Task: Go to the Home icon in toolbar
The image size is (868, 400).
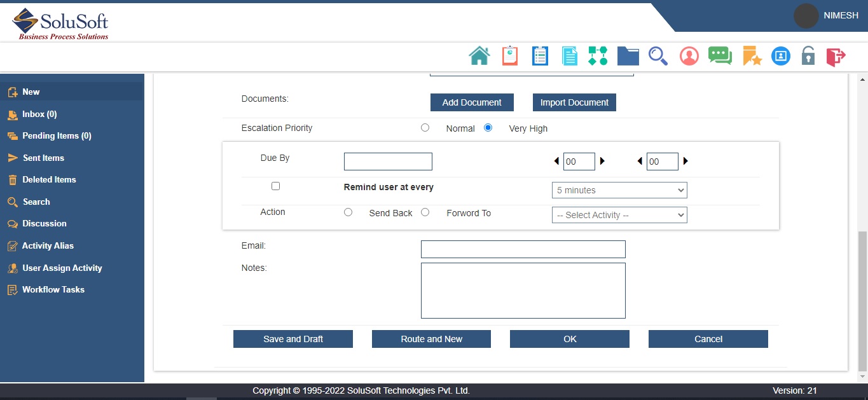Action: [479, 56]
